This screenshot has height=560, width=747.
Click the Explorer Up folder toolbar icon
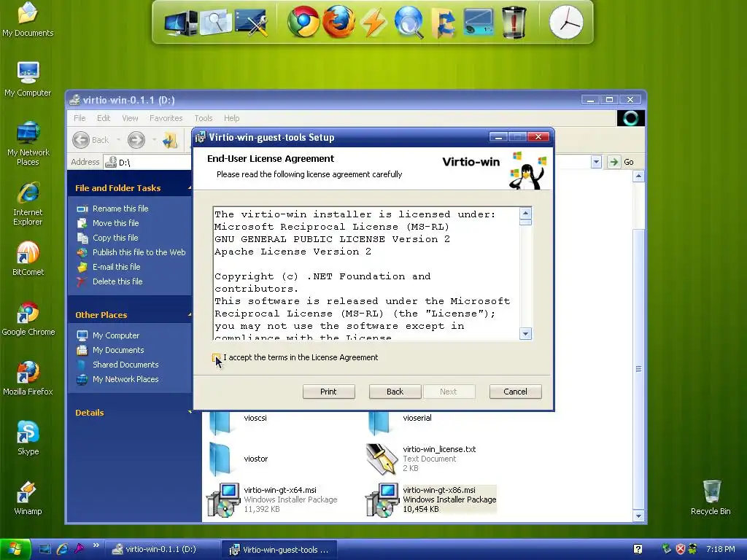pos(170,140)
